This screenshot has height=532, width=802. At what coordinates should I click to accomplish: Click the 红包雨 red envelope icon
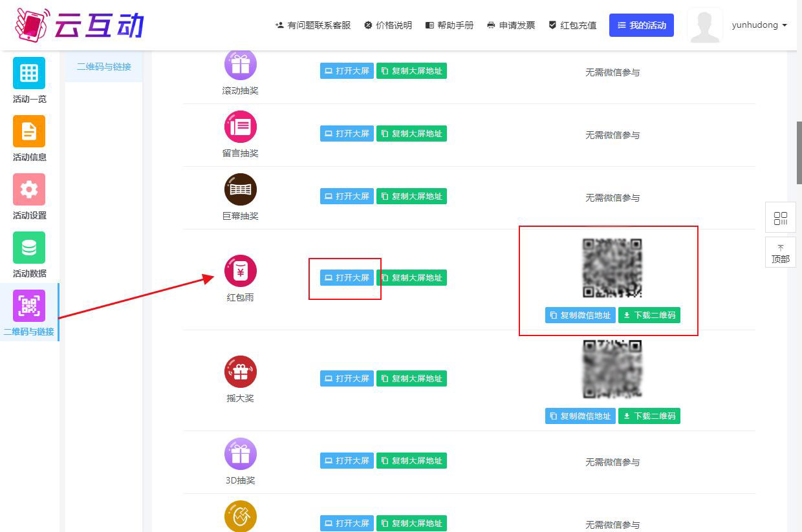tap(241, 271)
